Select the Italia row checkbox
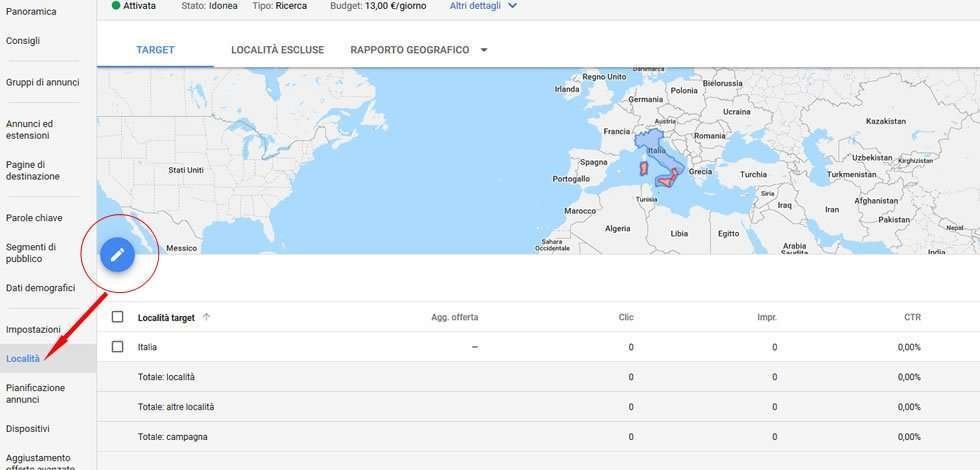This screenshot has width=980, height=470. click(x=118, y=347)
